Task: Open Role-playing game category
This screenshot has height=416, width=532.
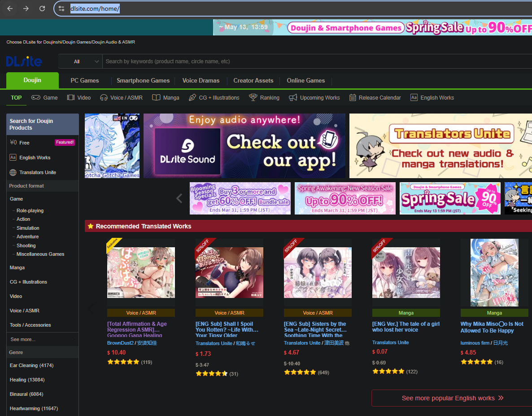Action: 30,210
